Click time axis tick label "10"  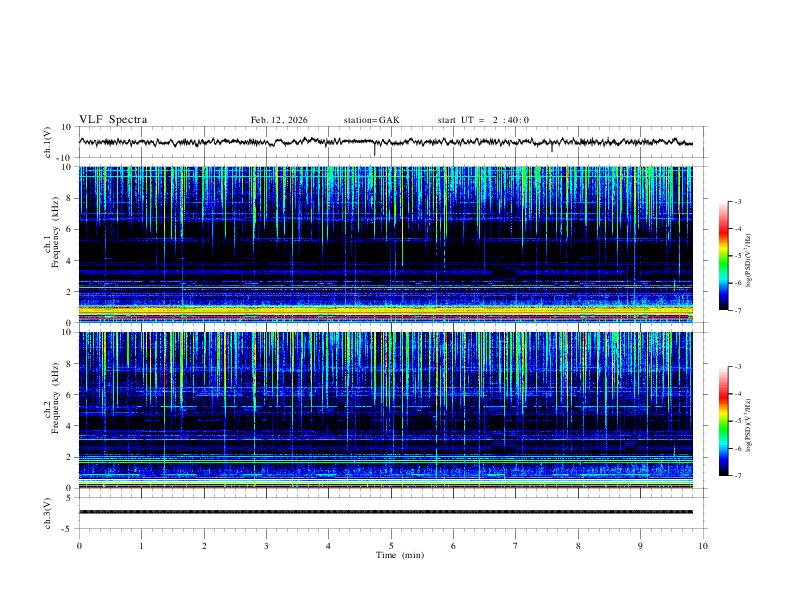pyautogui.click(x=703, y=546)
